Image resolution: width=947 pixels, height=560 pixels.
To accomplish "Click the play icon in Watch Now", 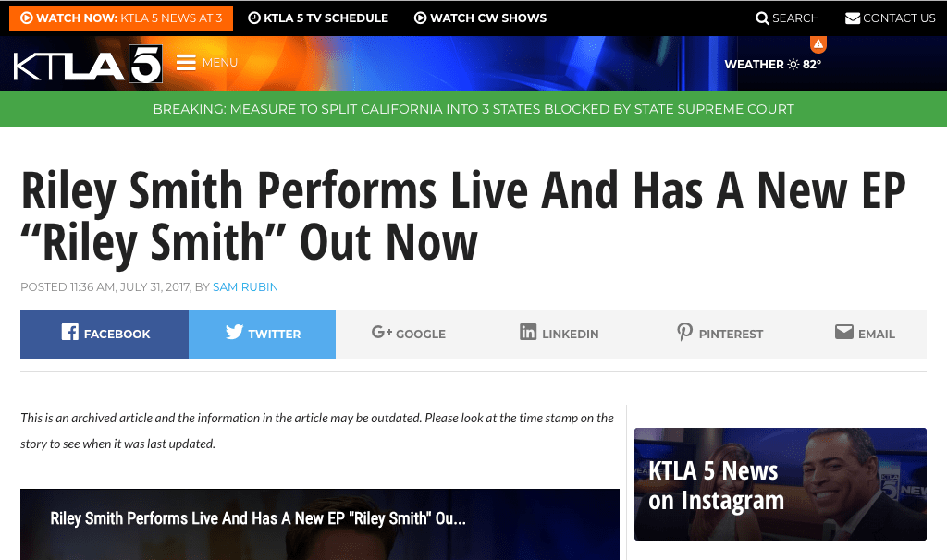I will coord(27,18).
